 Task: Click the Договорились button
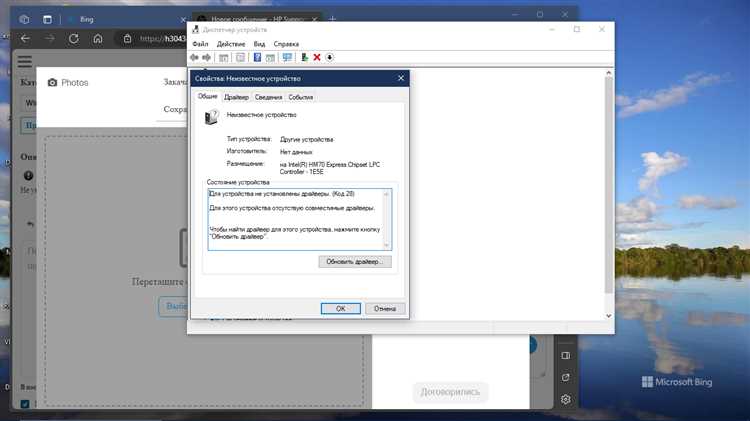[x=450, y=392]
